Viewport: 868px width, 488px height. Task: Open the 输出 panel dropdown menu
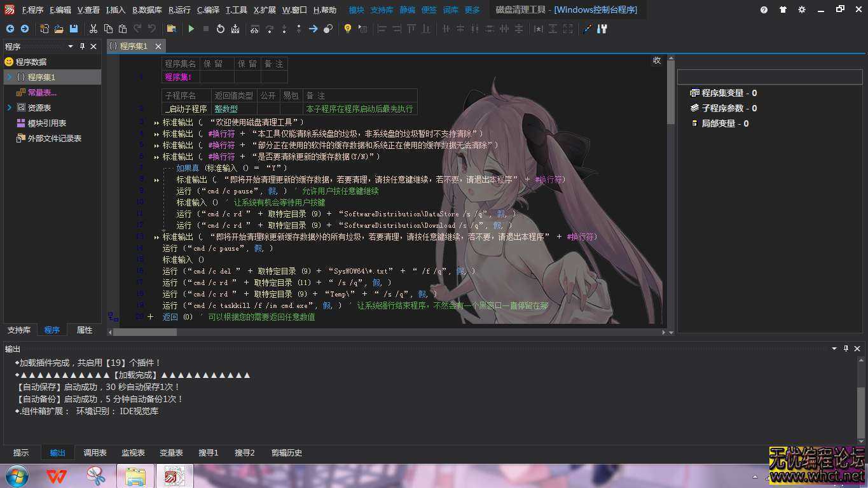[833, 349]
